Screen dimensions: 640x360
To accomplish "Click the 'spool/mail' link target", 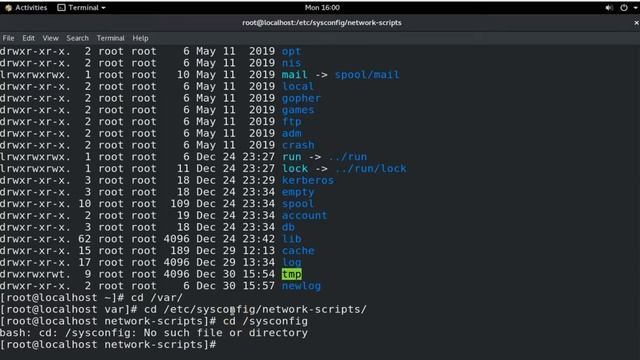I will click(x=367, y=75).
